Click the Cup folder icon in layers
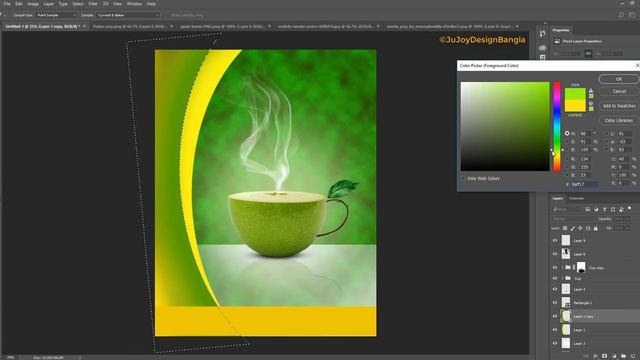The width and height of the screenshot is (640, 360). pyautogui.click(x=568, y=278)
